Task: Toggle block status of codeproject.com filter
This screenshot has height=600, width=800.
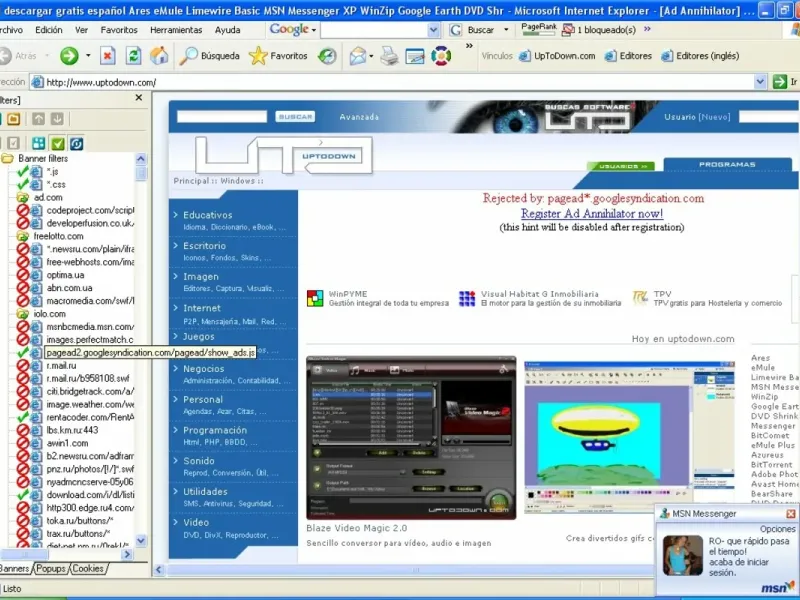Action: click(x=22, y=210)
